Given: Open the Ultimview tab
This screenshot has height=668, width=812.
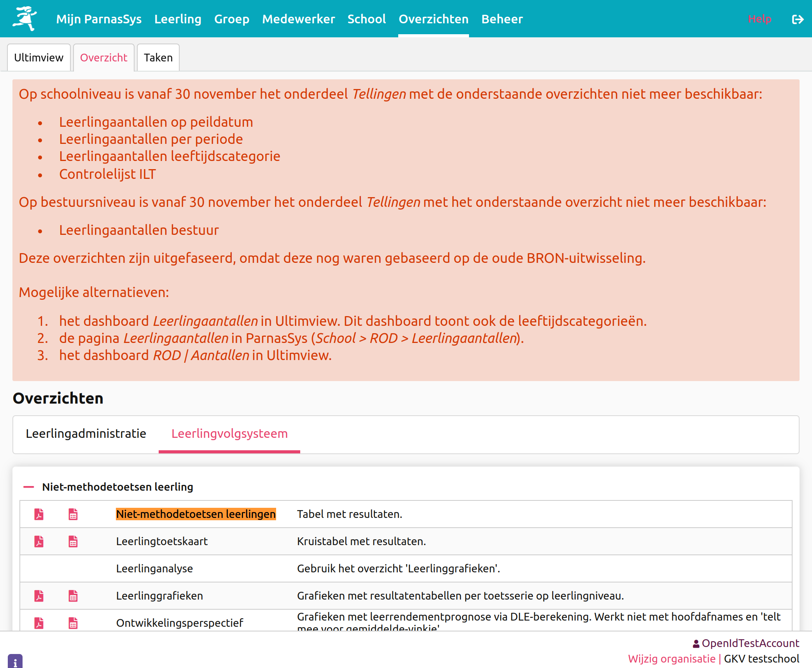Looking at the screenshot, I should 39,57.
